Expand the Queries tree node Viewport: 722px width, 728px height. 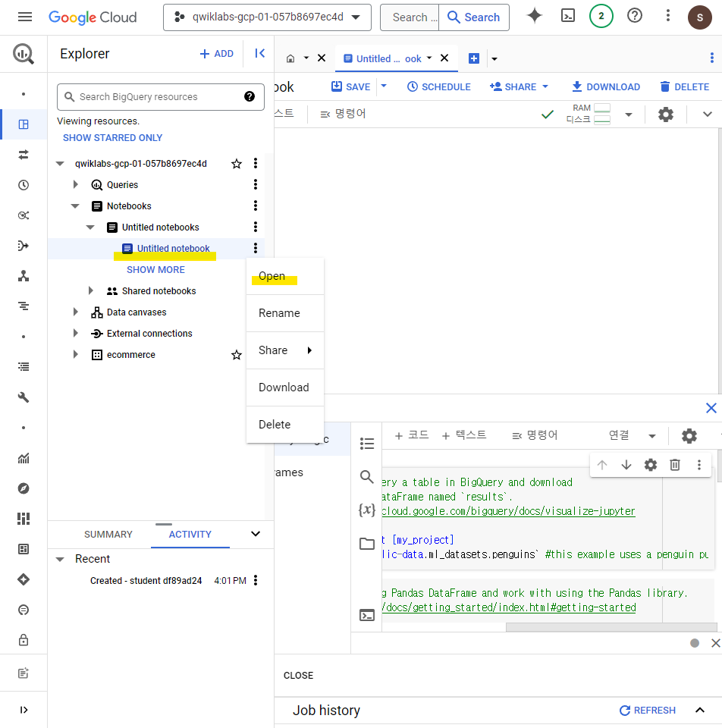[76, 185]
